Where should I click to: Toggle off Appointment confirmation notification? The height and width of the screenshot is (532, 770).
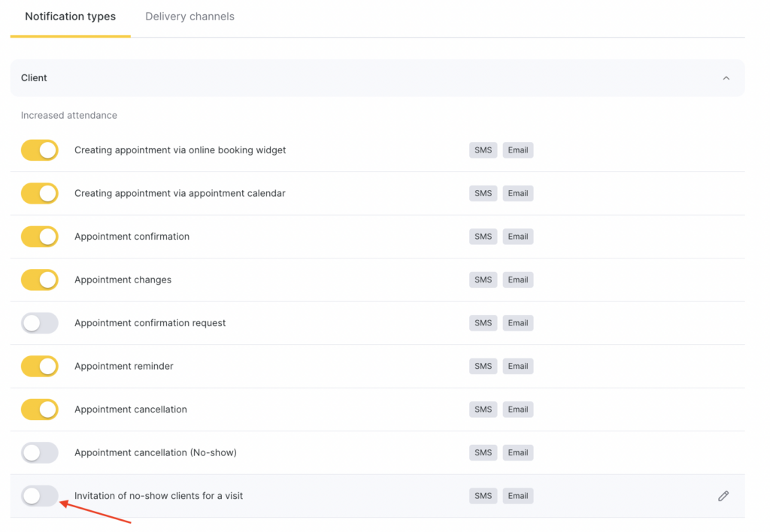click(40, 237)
